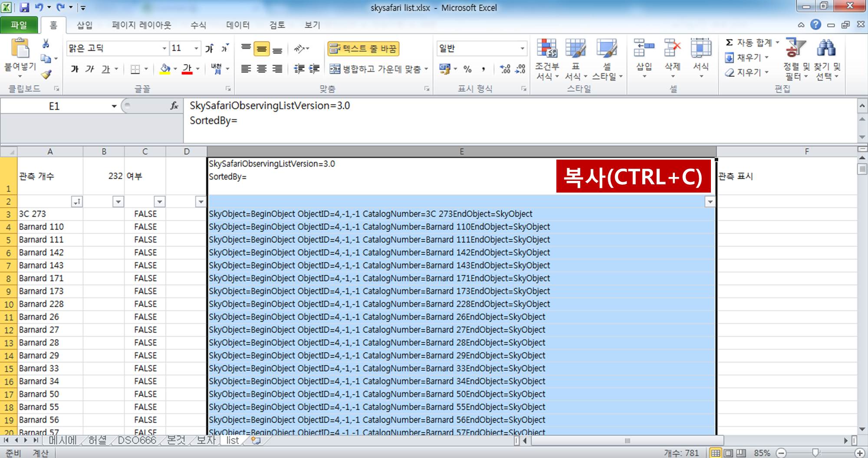Toggle underline formatting 가 button
The width and height of the screenshot is (868, 458).
pyautogui.click(x=105, y=69)
